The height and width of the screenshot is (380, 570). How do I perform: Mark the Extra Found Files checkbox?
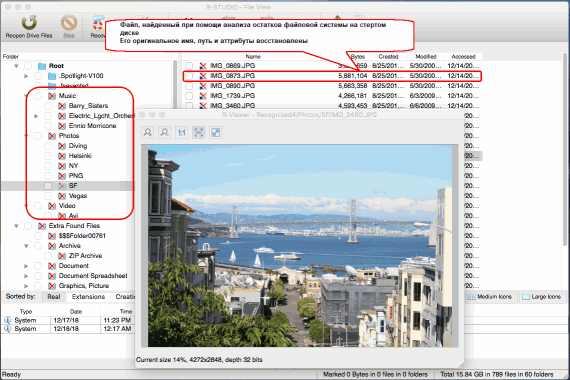(28, 226)
